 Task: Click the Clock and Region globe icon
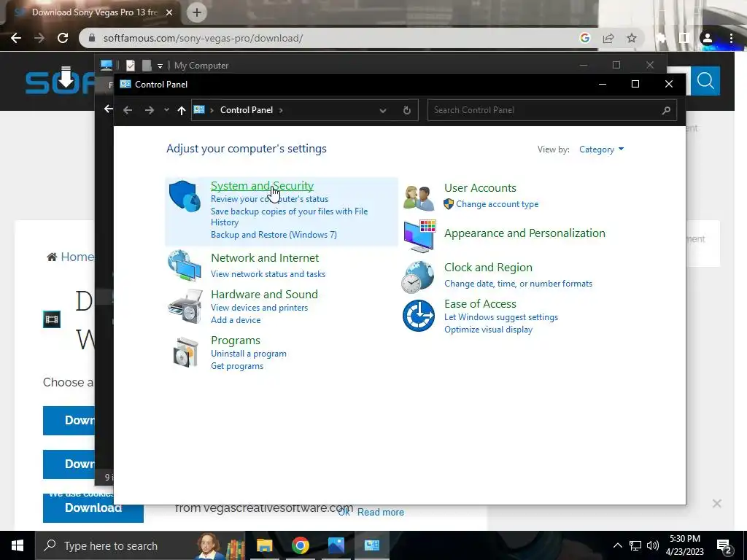click(x=418, y=276)
